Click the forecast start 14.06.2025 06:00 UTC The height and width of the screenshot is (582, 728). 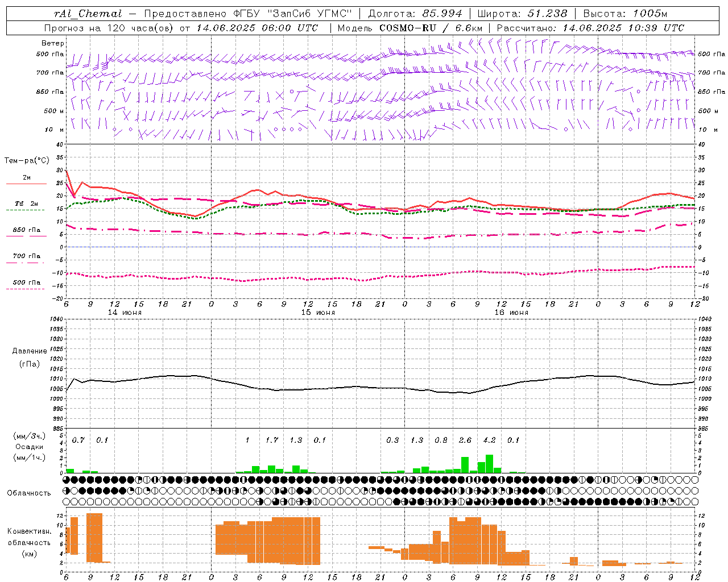click(257, 28)
